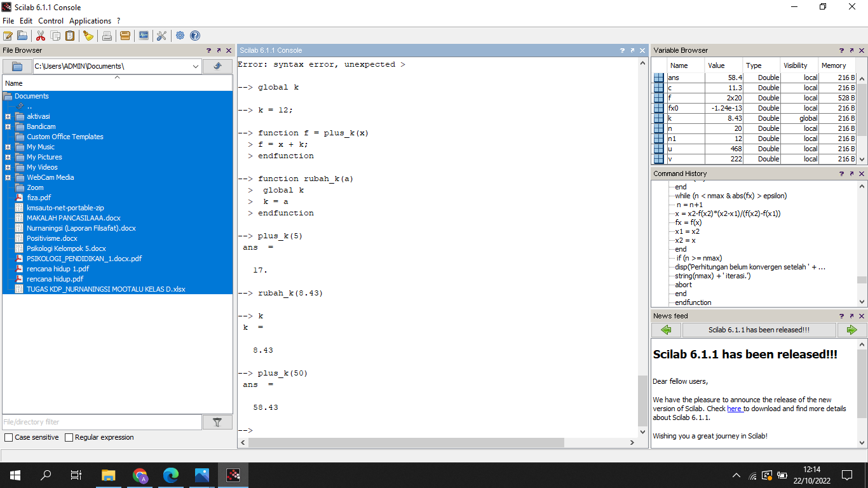Viewport: 868px width, 488px height.
Task: Expand the My Music folder
Action: coord(8,147)
